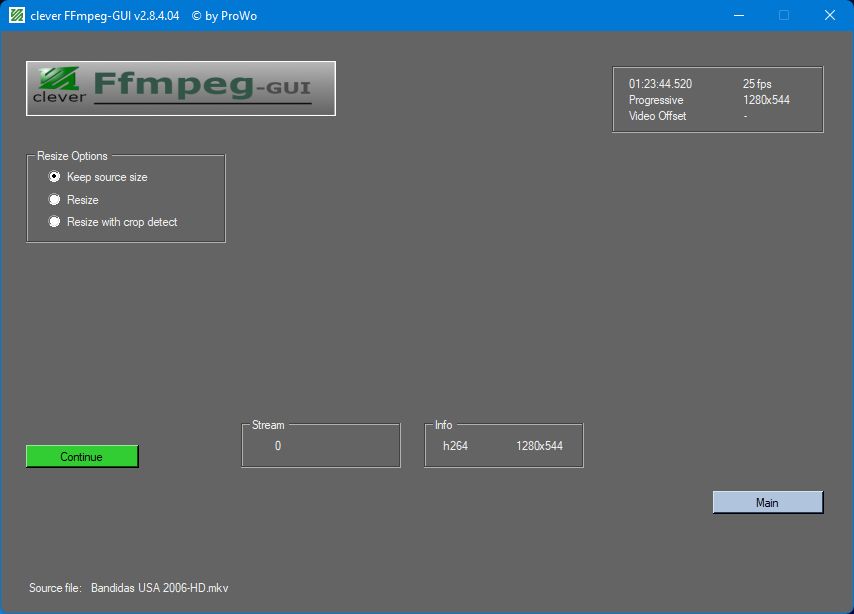Click the green Continue button

point(82,457)
